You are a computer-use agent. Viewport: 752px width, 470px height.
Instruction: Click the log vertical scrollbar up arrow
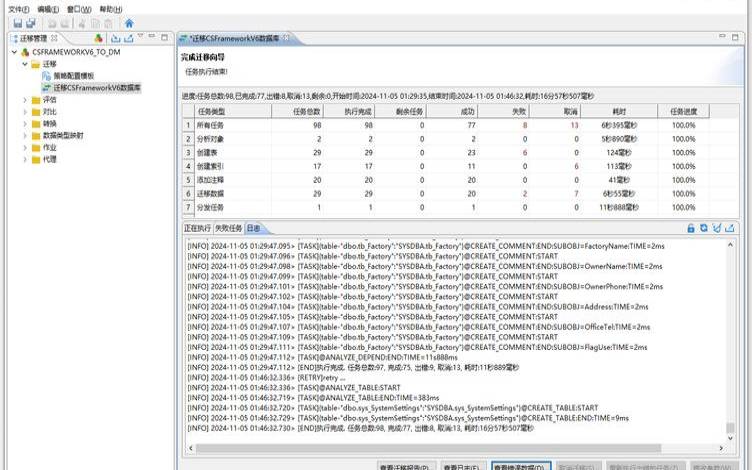(x=730, y=245)
